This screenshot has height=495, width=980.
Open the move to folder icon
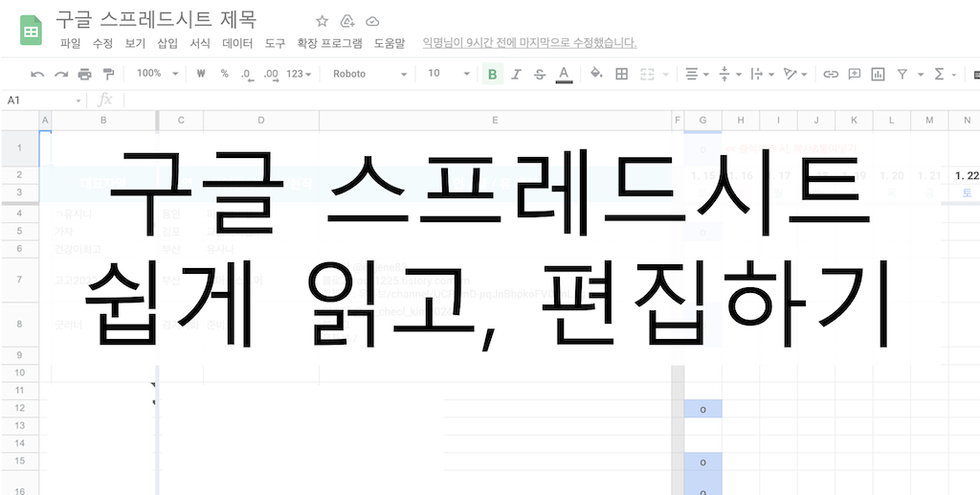point(347,21)
